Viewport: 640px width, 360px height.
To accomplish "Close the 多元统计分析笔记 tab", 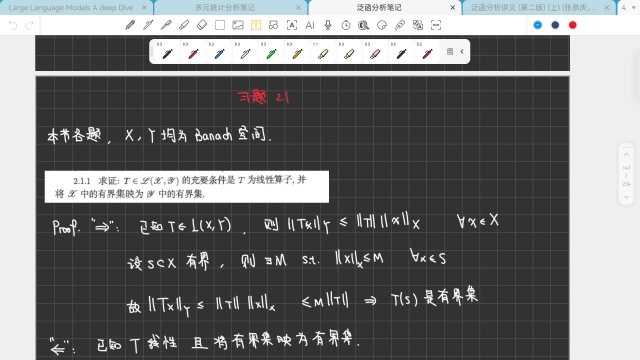I will click(298, 7).
